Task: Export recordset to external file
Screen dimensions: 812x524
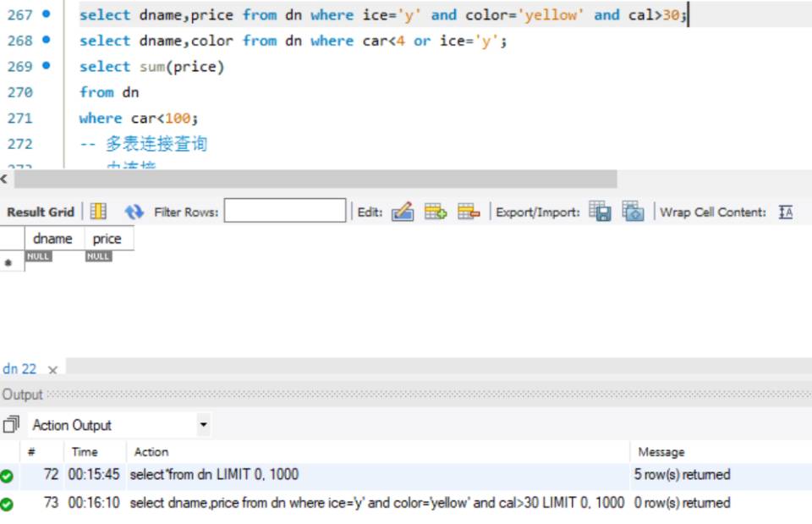Action: [x=601, y=212]
